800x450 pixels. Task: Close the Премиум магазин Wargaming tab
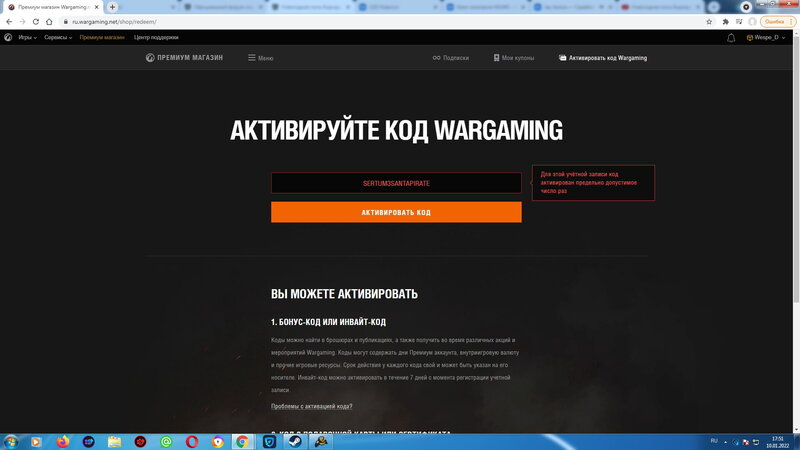[x=96, y=7]
